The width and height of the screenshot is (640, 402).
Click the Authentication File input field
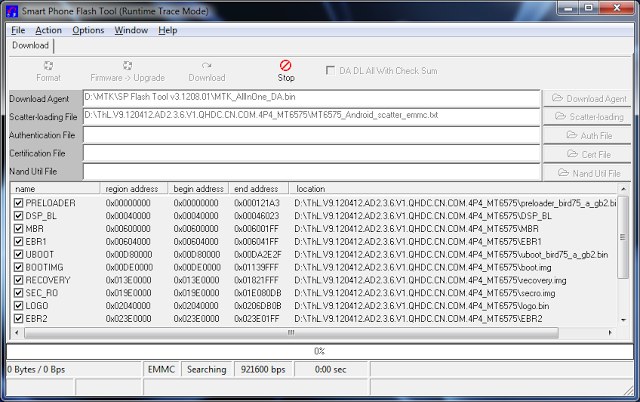tap(311, 135)
